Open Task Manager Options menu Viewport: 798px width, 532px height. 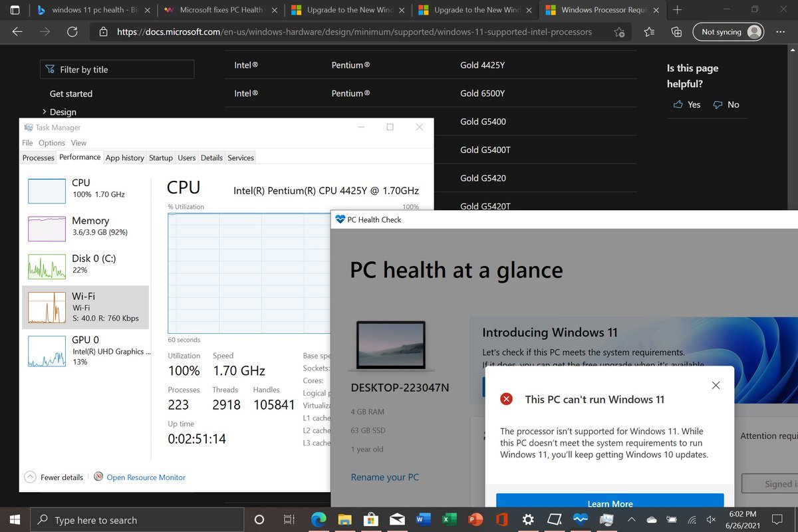(x=52, y=142)
